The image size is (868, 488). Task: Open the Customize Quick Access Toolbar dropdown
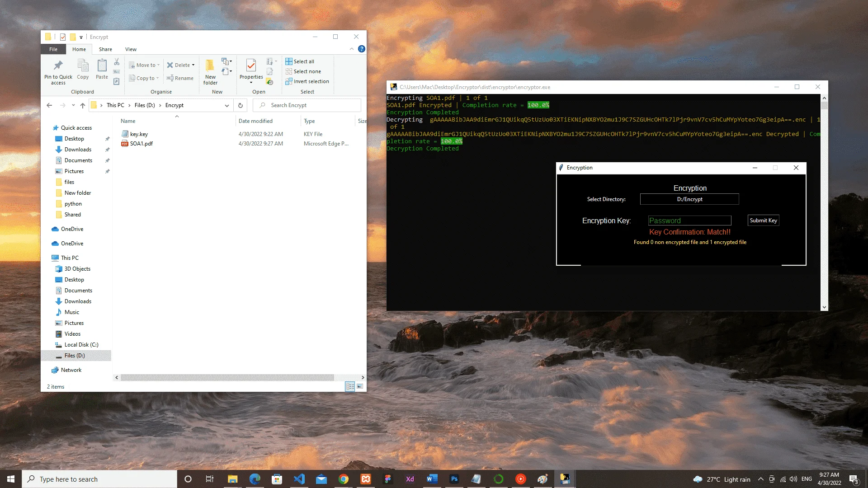coord(81,37)
